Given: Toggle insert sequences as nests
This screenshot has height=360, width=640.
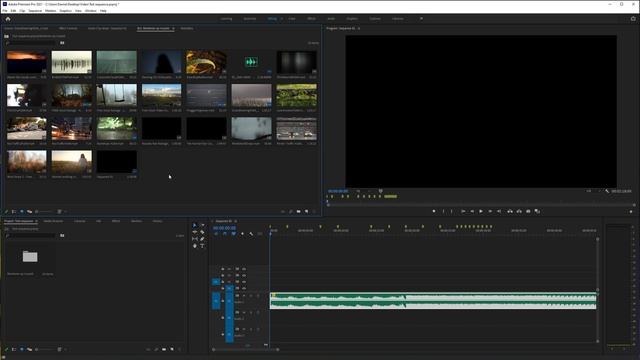Looking at the screenshot, I should pyautogui.click(x=216, y=233).
